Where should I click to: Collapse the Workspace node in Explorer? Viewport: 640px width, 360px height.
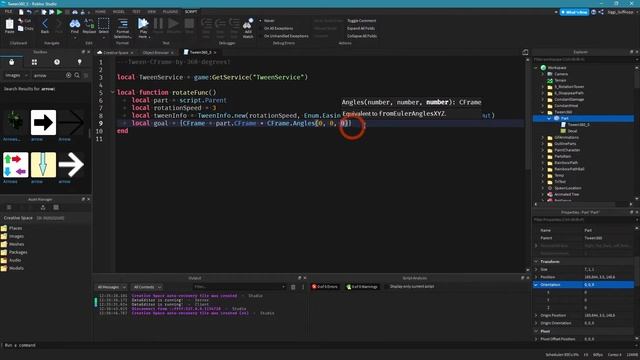coord(536,68)
